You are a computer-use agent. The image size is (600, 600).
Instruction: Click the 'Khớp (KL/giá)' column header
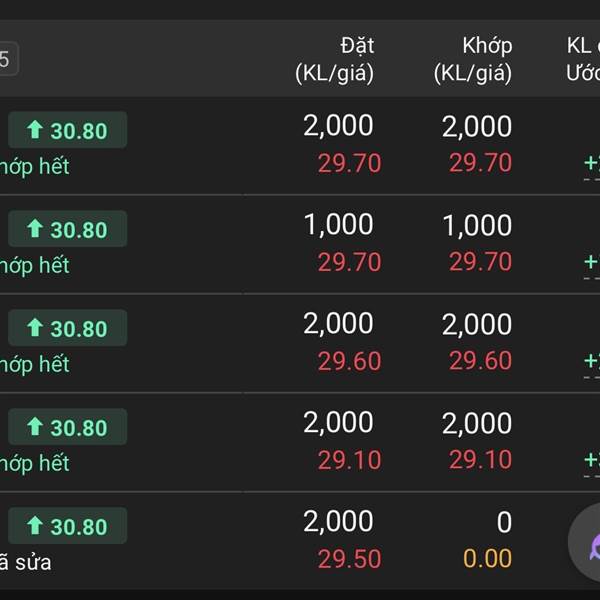point(473,59)
